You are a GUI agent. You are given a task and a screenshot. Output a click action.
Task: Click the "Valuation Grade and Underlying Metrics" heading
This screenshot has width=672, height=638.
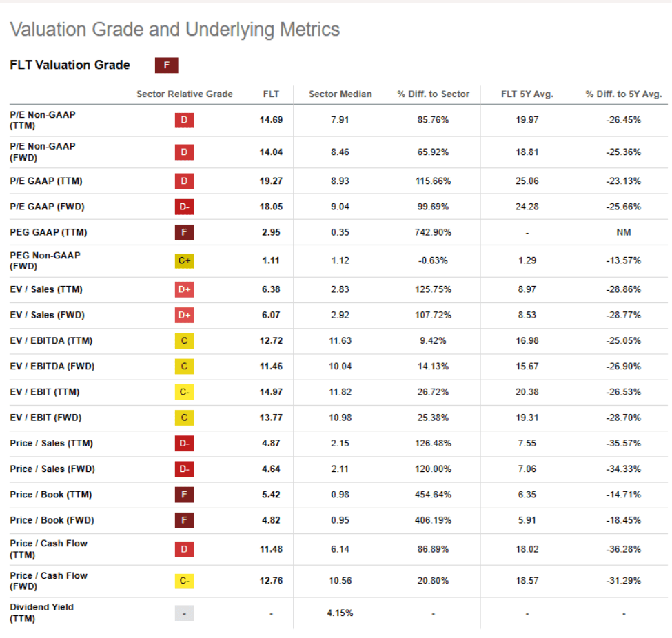(x=175, y=30)
